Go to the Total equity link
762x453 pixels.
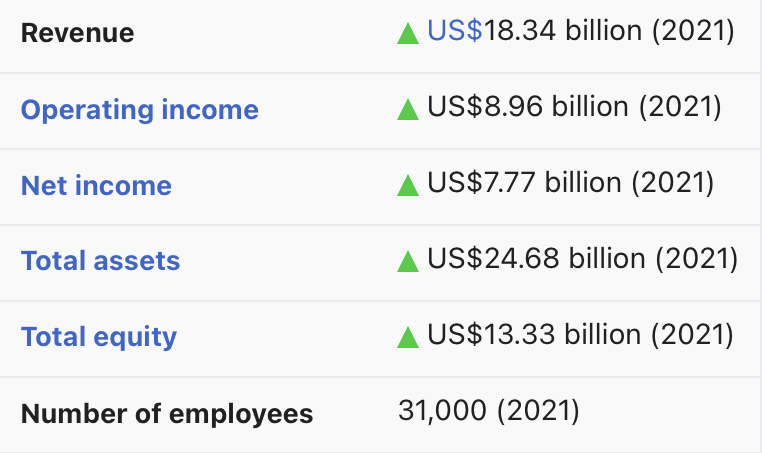click(x=99, y=337)
